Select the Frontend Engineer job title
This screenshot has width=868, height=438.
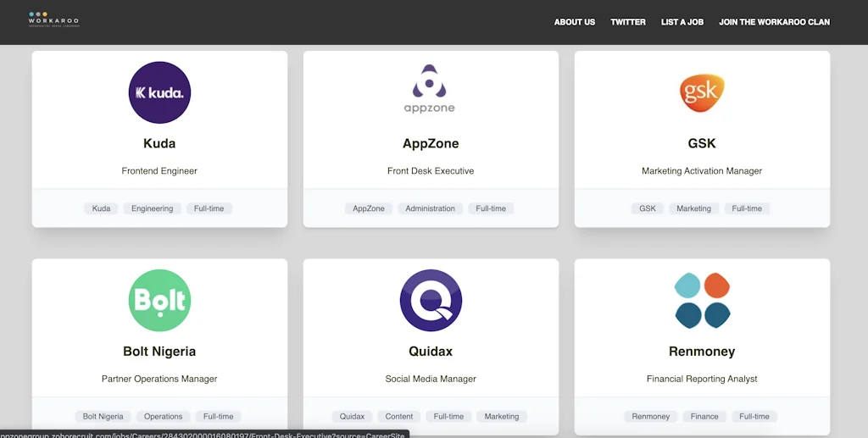[159, 171]
